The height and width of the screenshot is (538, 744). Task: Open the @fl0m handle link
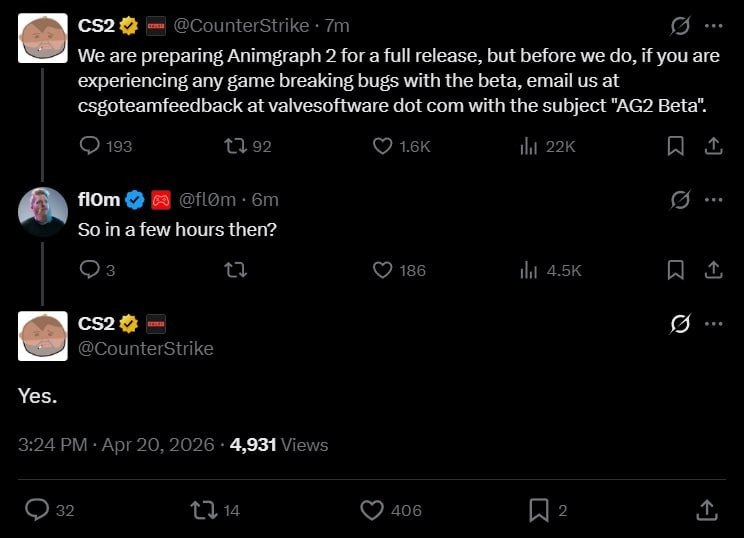point(206,200)
